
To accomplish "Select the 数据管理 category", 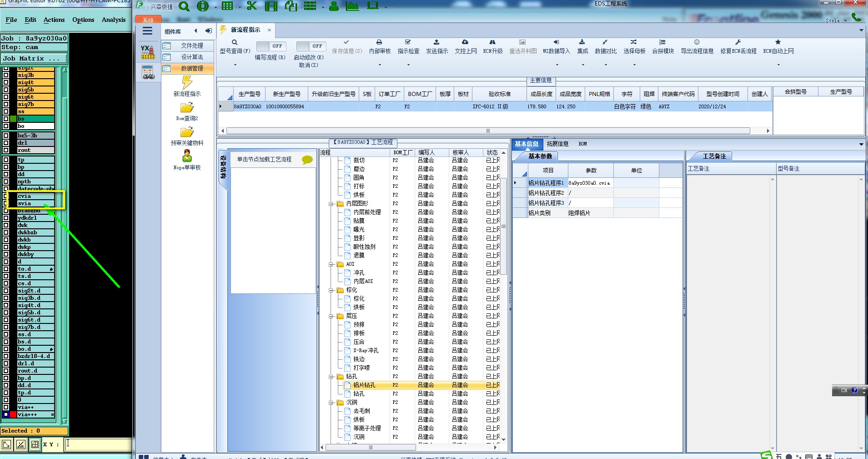I will point(187,68).
